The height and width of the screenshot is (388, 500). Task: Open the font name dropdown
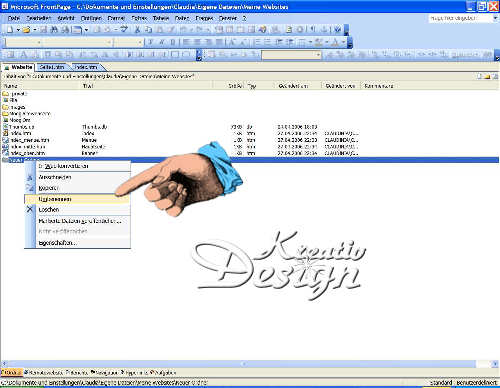click(x=109, y=43)
